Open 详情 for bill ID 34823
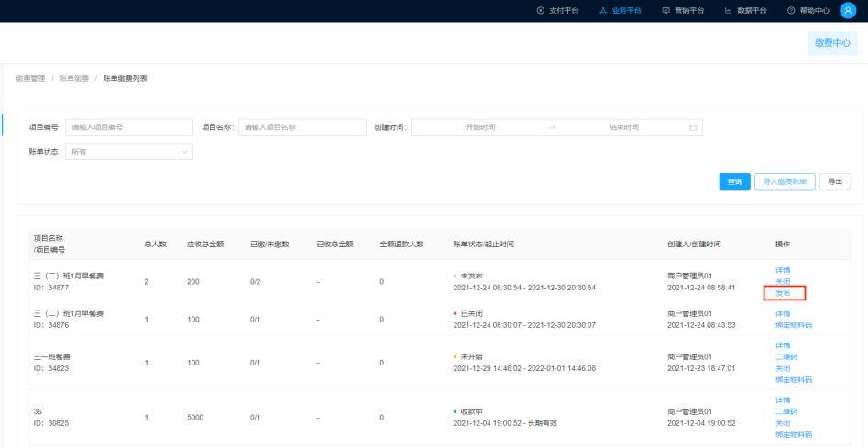 coord(783,345)
